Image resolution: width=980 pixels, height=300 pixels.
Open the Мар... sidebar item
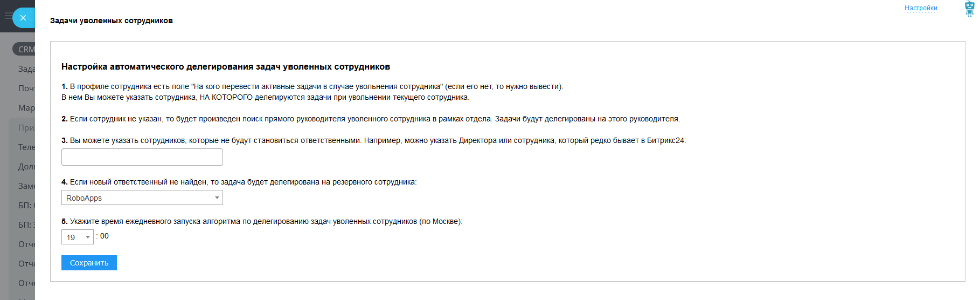coord(26,108)
